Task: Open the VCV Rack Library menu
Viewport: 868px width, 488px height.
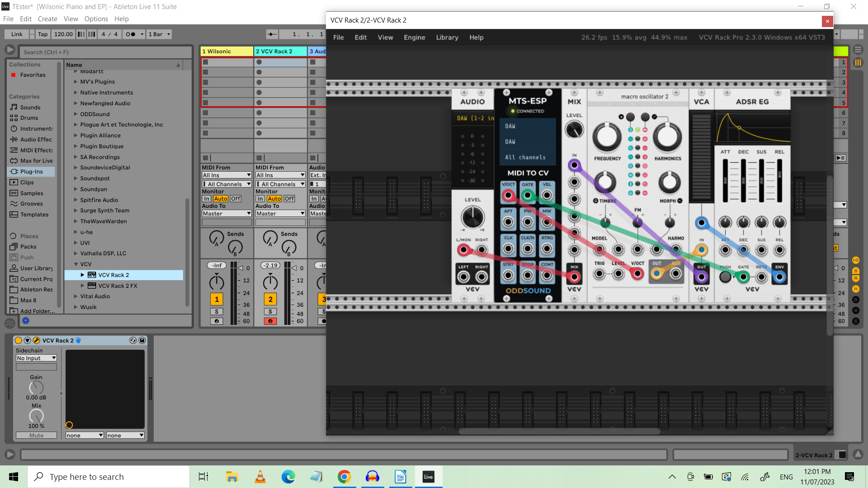Action: pyautogui.click(x=447, y=38)
